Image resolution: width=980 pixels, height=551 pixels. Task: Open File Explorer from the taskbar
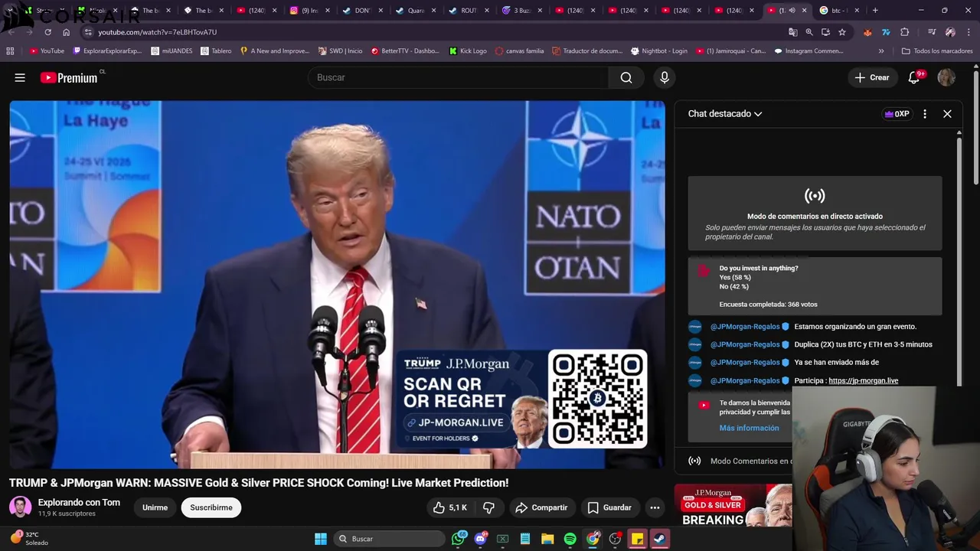coord(547,539)
